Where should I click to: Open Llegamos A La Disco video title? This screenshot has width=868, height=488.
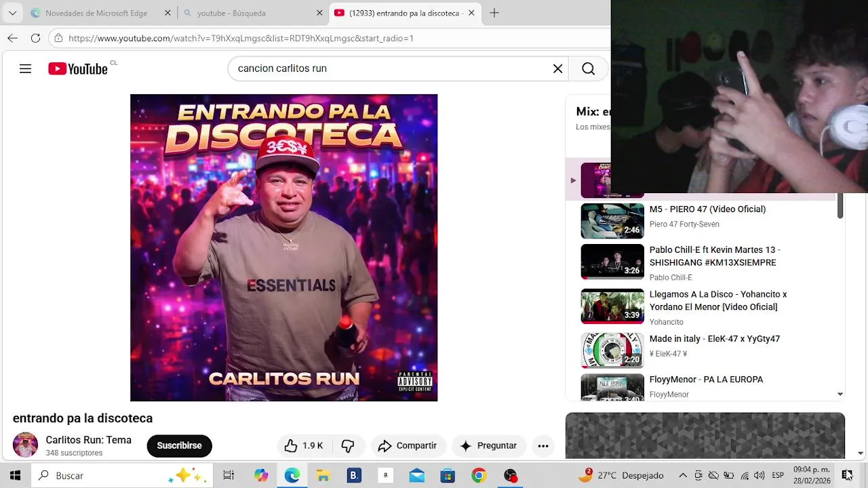[x=718, y=300]
